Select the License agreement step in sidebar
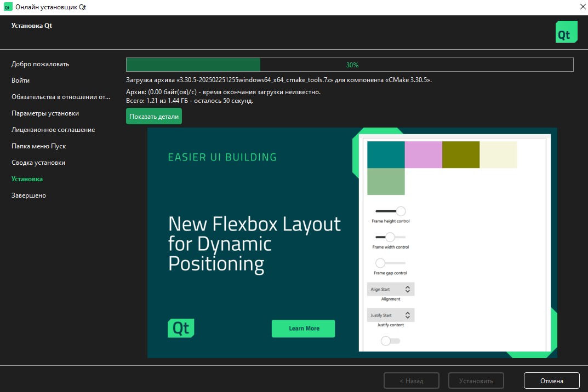 pos(53,130)
